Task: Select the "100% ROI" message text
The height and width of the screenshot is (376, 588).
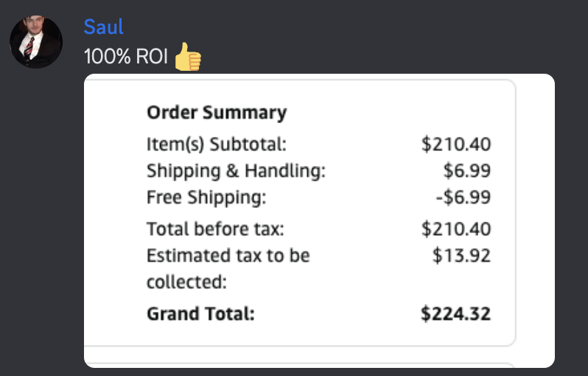Action: [126, 57]
